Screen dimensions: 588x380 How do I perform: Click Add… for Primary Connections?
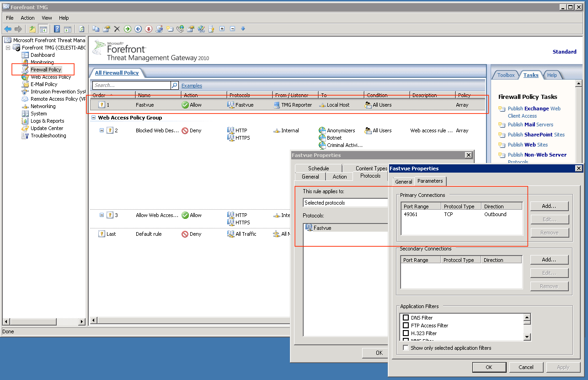(x=549, y=206)
